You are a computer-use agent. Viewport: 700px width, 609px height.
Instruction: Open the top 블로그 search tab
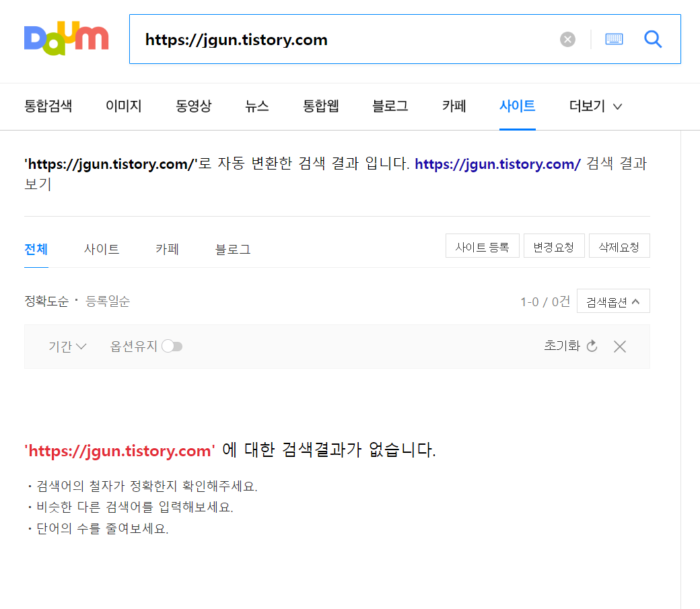[390, 106]
